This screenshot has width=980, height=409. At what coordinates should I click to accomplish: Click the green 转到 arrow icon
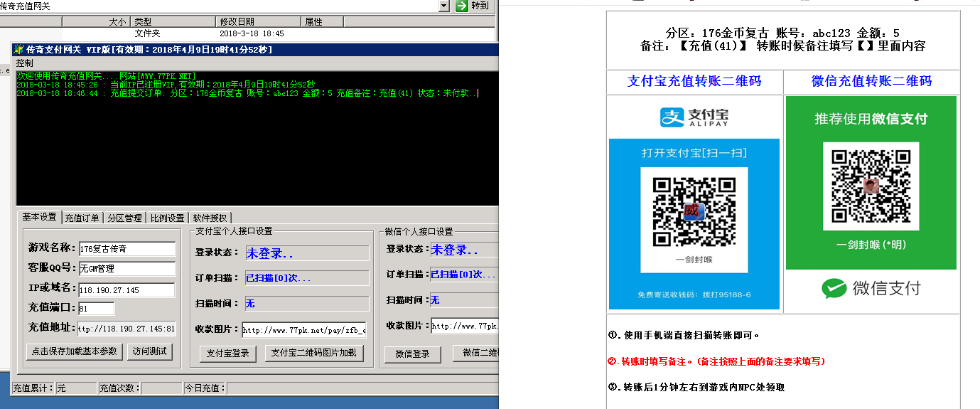462,6
